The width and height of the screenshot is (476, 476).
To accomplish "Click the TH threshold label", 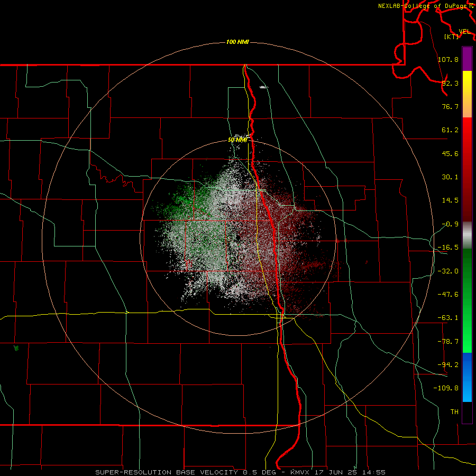I will pos(454,411).
